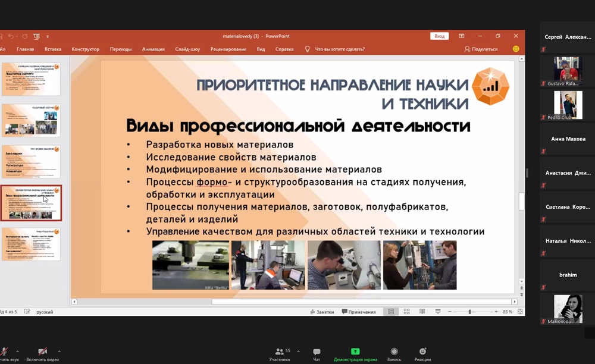
Task: Switch to the Анимация ribbon tab
Action: [154, 49]
